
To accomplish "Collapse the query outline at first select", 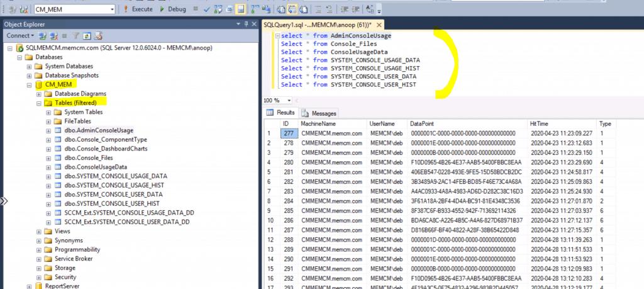I will pos(277,36).
